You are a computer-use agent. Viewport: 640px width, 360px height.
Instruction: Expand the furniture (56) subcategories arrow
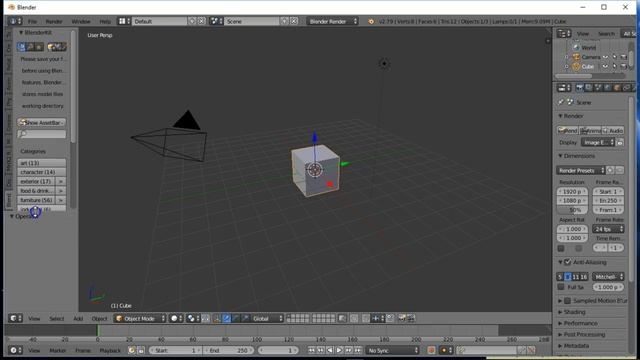60,200
